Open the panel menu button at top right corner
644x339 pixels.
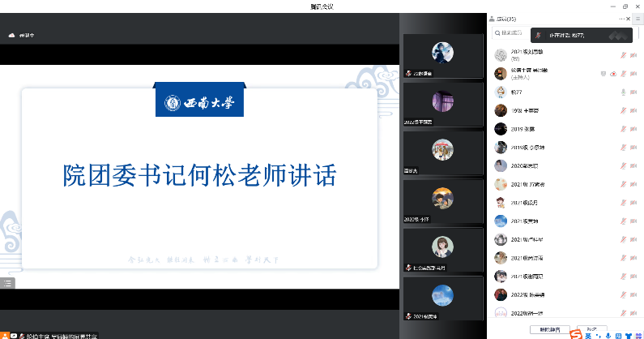point(638,18)
